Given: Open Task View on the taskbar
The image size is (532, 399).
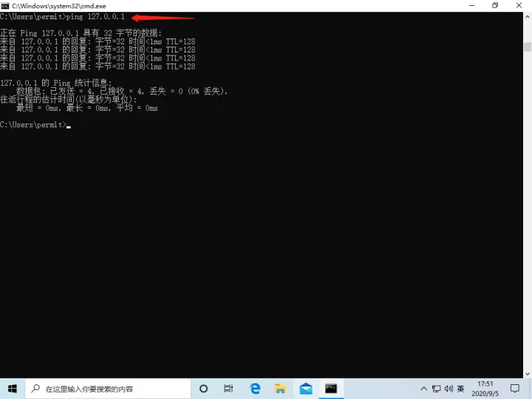Looking at the screenshot, I should point(228,389).
